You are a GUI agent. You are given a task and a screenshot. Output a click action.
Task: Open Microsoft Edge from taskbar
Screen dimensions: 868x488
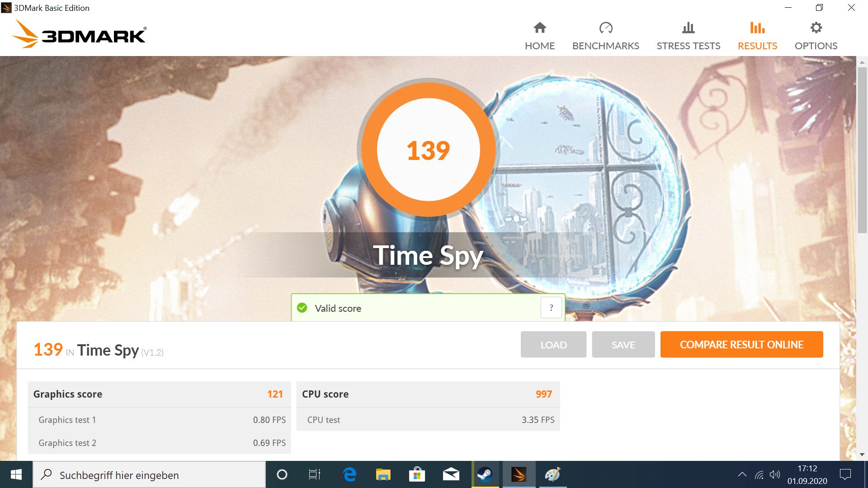349,474
